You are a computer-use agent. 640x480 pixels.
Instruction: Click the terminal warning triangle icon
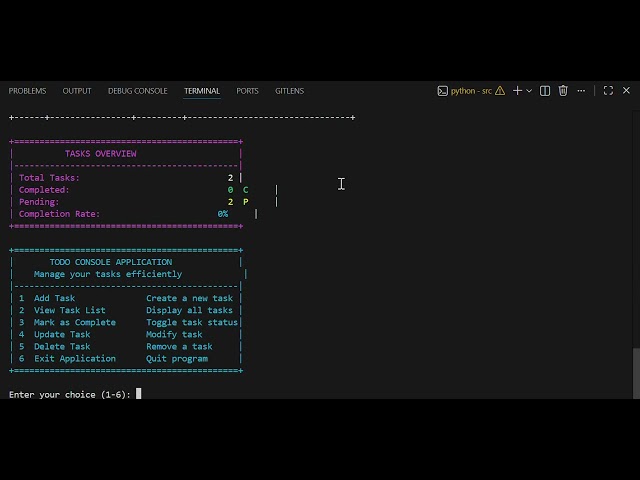coord(500,91)
